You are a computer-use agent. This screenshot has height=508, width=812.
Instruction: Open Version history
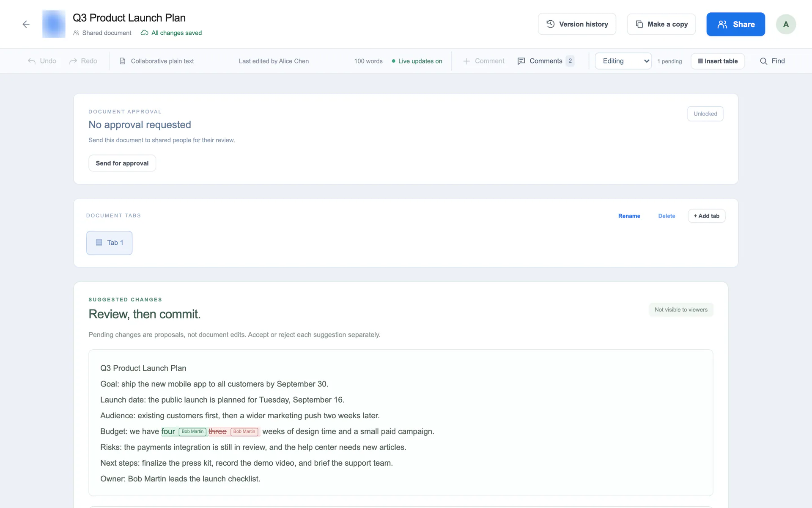point(577,24)
